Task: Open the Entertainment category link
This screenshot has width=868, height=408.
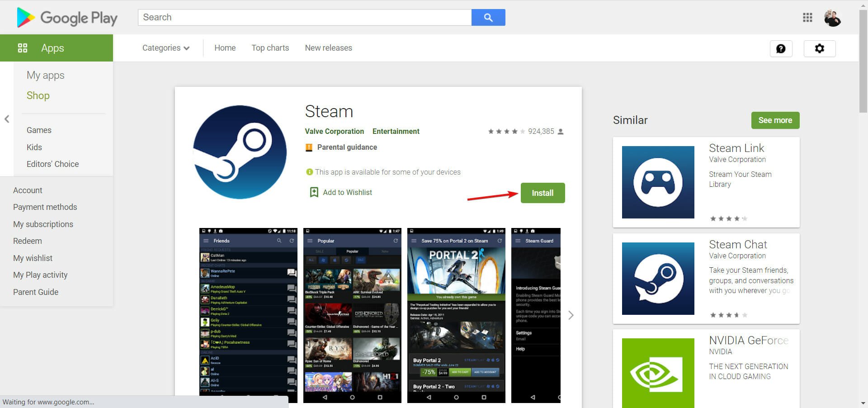Action: point(396,132)
